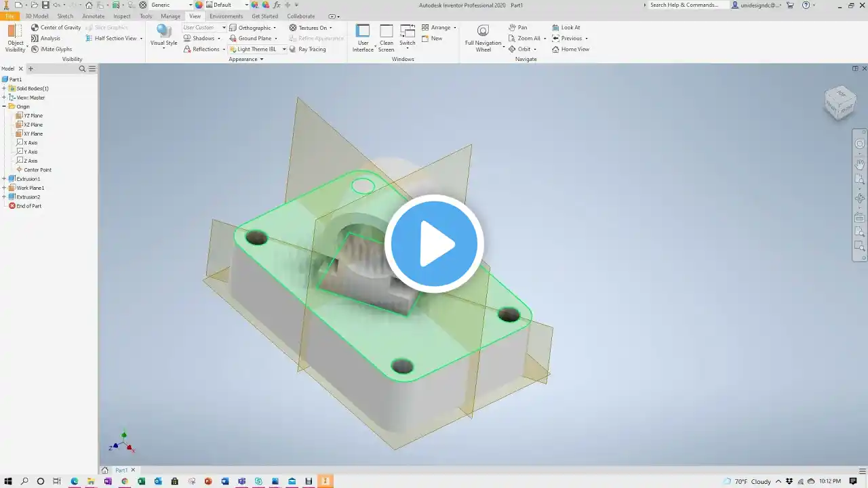This screenshot has height=488, width=868.
Task: Click the Center of Gravity icon
Action: 35,28
